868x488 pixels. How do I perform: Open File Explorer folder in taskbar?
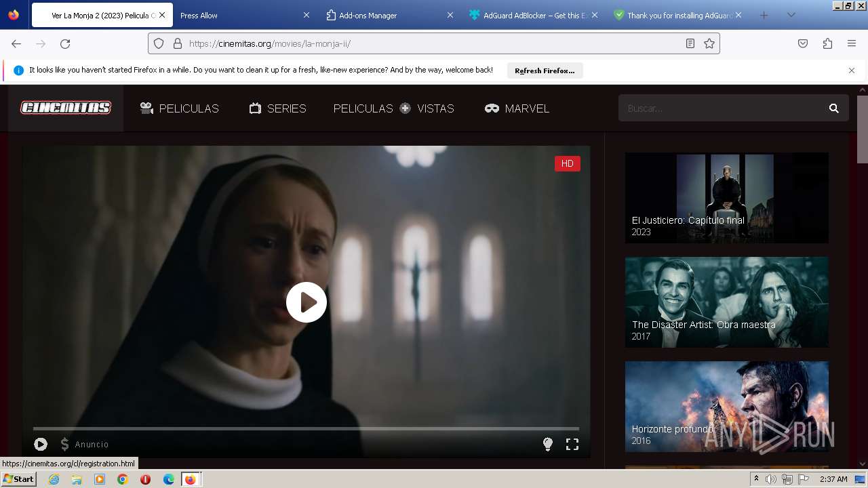77,479
